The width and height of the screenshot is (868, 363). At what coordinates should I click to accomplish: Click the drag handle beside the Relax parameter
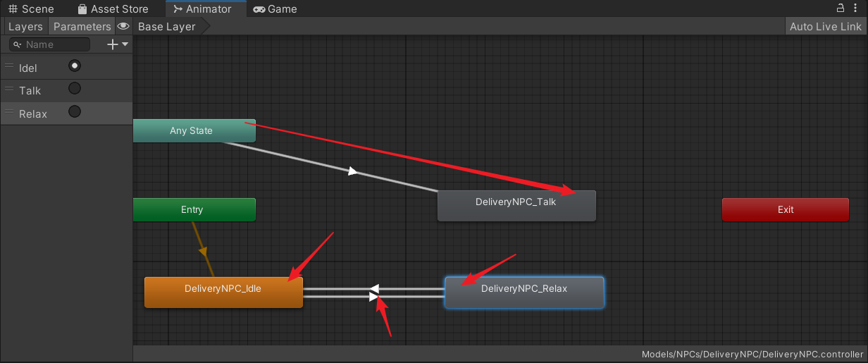(9, 112)
